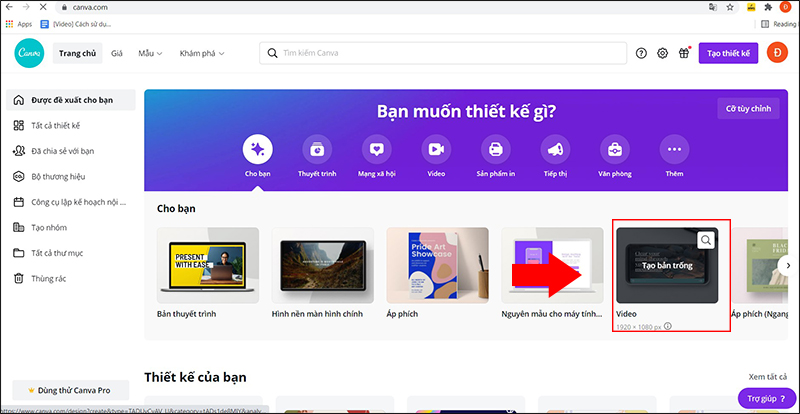Open the translate page icon in address bar
The width and height of the screenshot is (800, 414).
[x=713, y=8]
